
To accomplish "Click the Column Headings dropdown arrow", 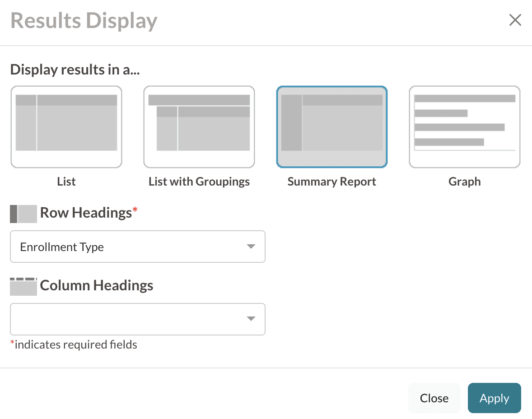I will pos(251,319).
